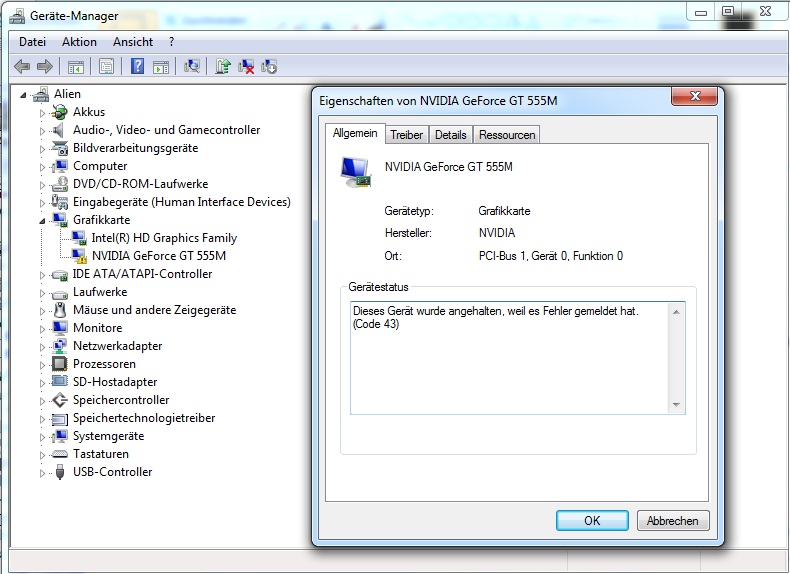
Task: Click the Back arrow toolbar icon
Action: tap(22, 67)
